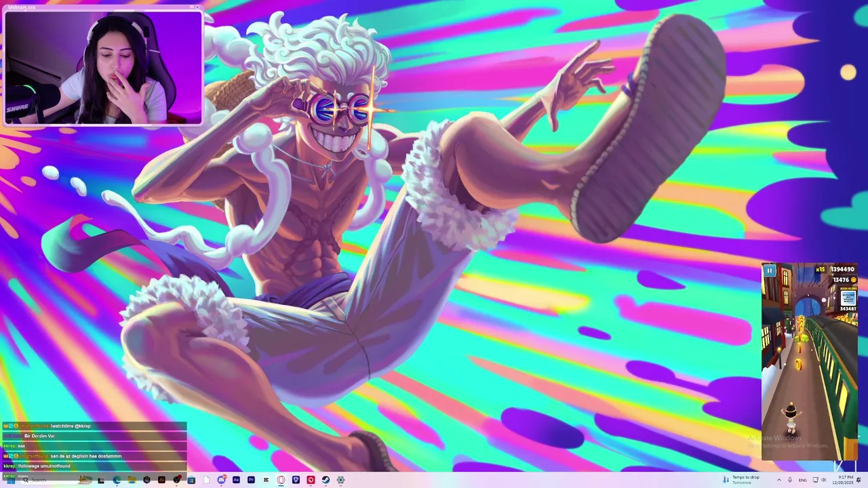Open File Explorer from the taskbar
868x488 pixels.
coord(132,480)
